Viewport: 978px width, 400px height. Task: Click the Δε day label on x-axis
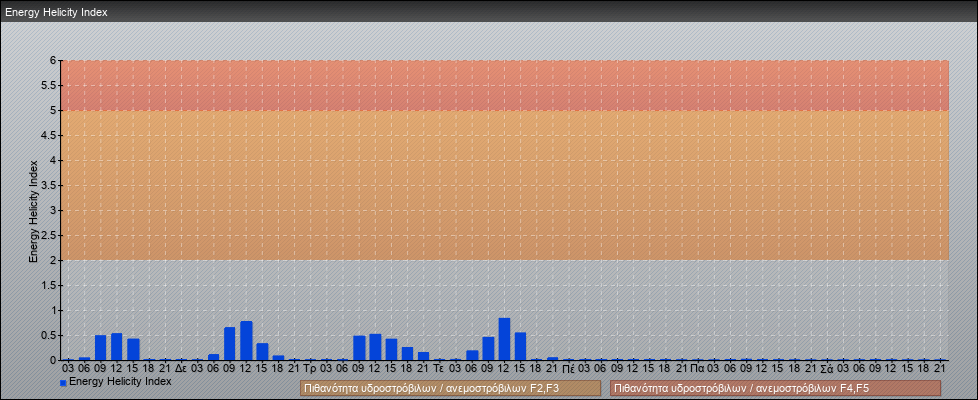[181, 369]
